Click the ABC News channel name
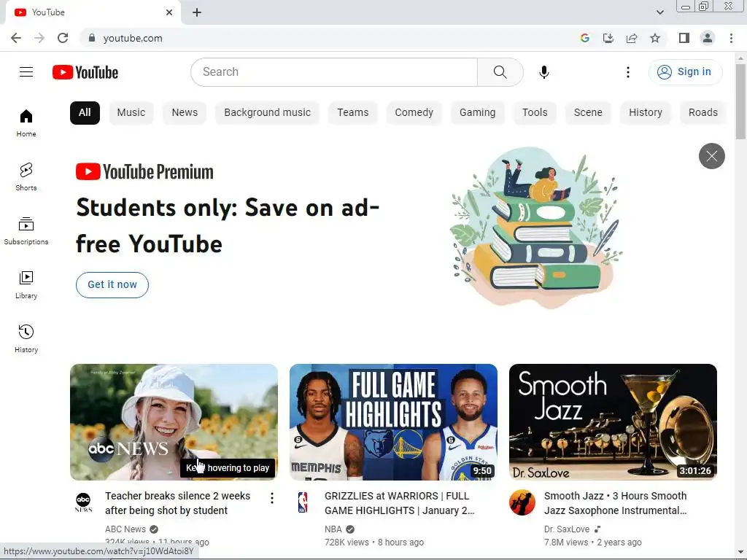747x560 pixels. coord(125,529)
